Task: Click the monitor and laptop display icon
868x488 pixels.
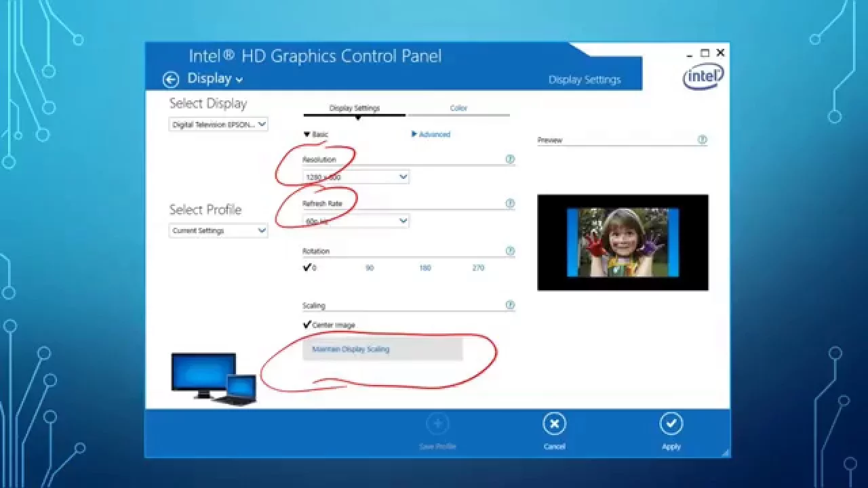Action: point(214,379)
